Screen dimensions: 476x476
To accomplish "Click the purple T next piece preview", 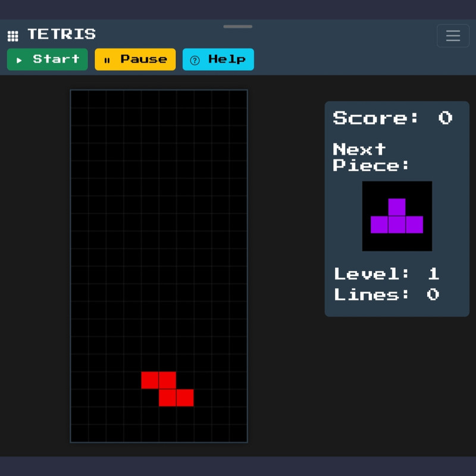I will [x=397, y=216].
